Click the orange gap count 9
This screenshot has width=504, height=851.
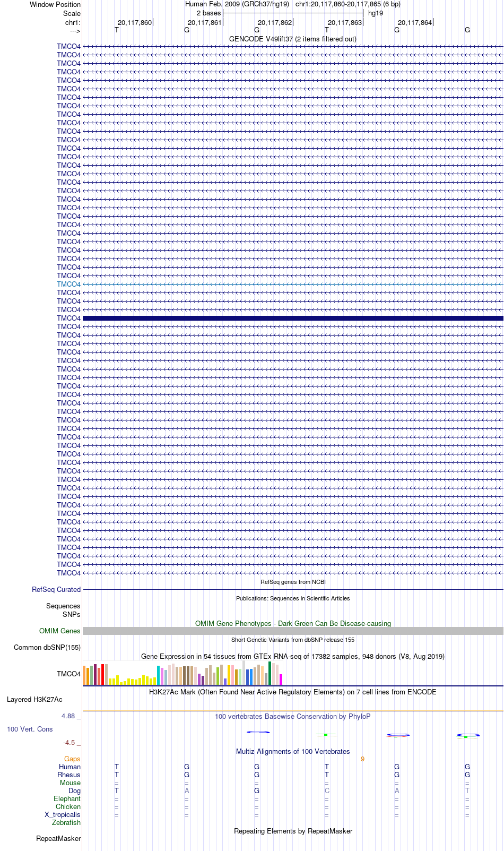pos(362,759)
